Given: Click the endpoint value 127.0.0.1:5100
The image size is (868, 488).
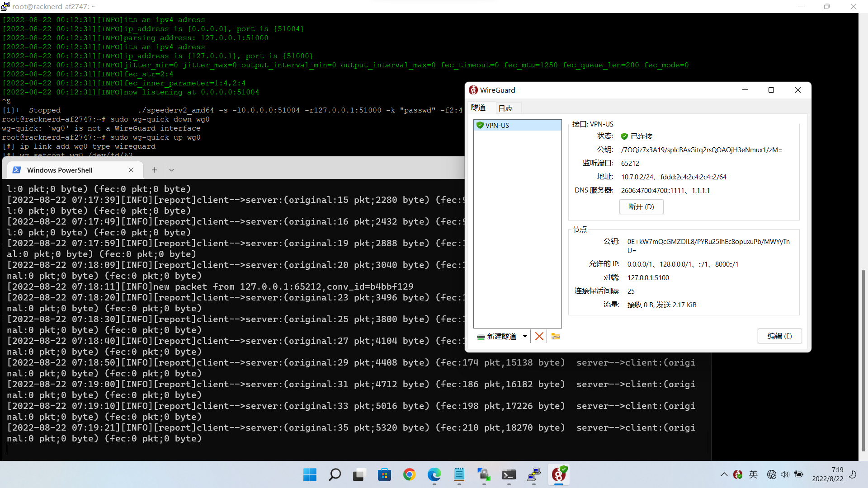Looking at the screenshot, I should pos(648,278).
